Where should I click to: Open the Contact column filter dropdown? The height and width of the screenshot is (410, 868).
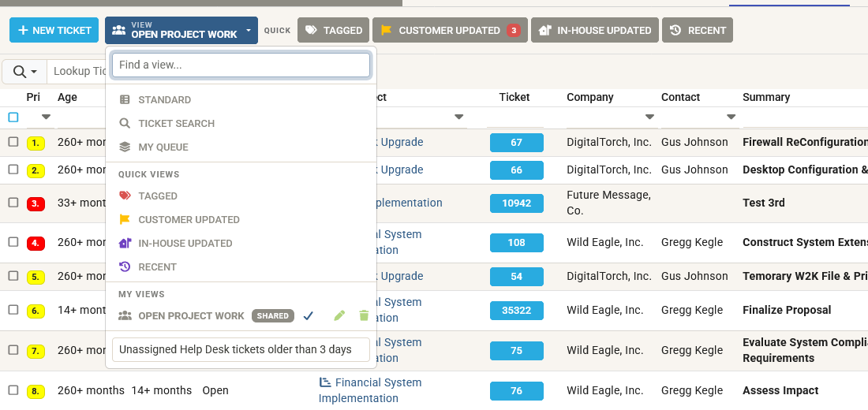(x=731, y=117)
